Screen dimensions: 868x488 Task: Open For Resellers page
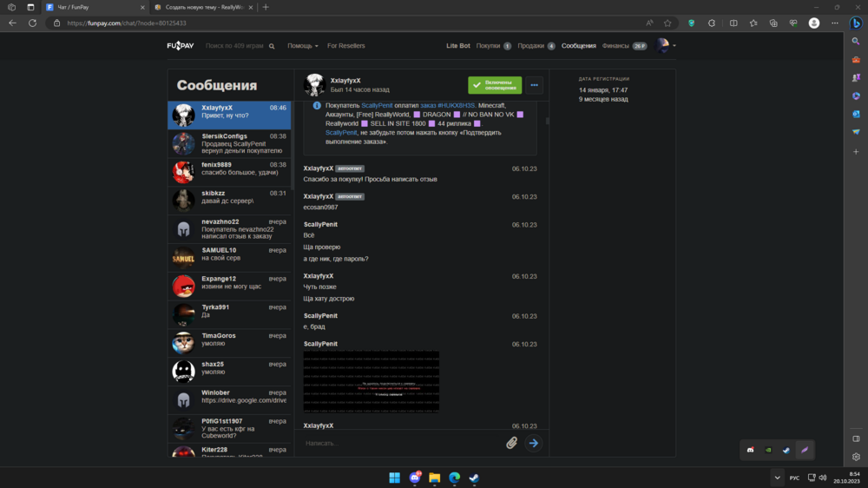click(346, 46)
